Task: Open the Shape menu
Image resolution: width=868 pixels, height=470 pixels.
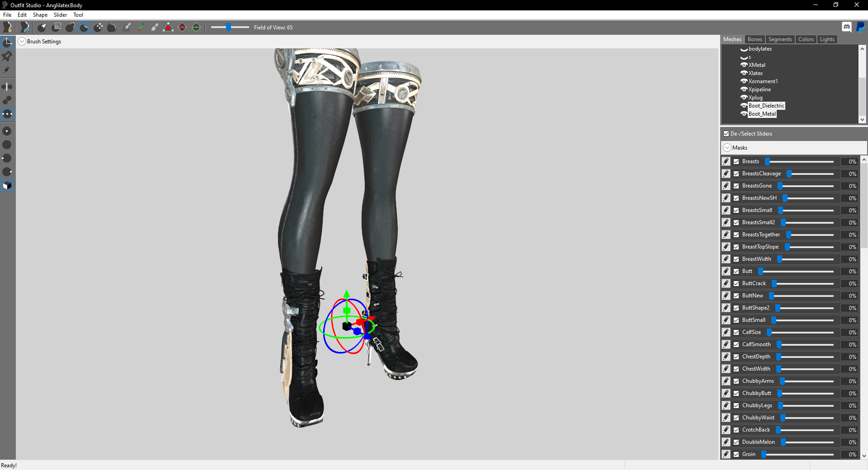Action: coord(40,15)
